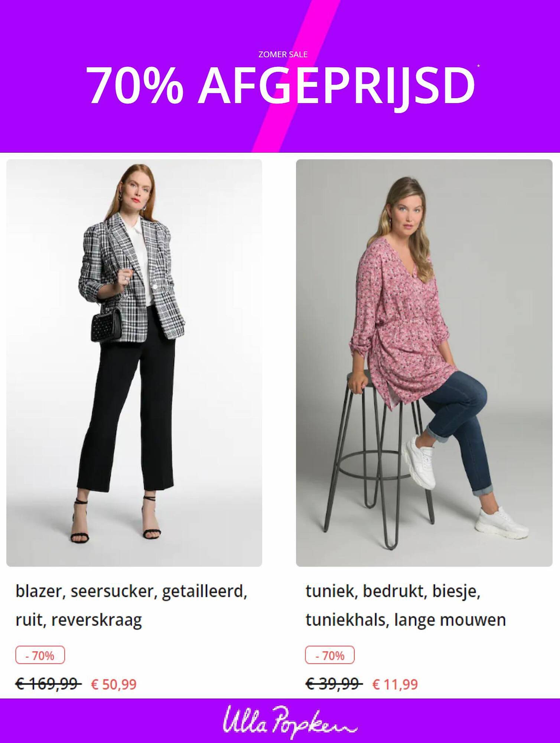Click the blazer's original price €169,99
The image size is (560, 743).
click(x=48, y=684)
